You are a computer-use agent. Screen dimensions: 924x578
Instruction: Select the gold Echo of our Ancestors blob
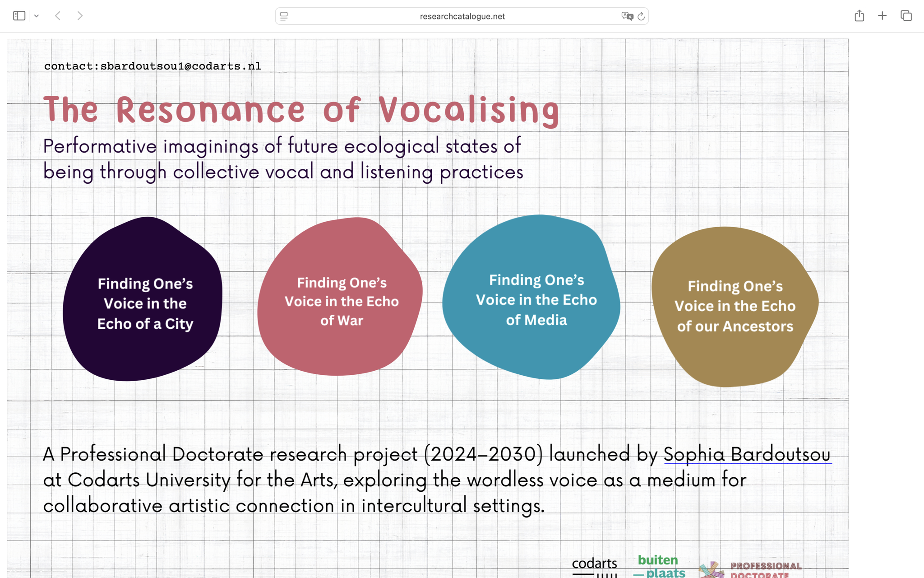pyautogui.click(x=735, y=306)
